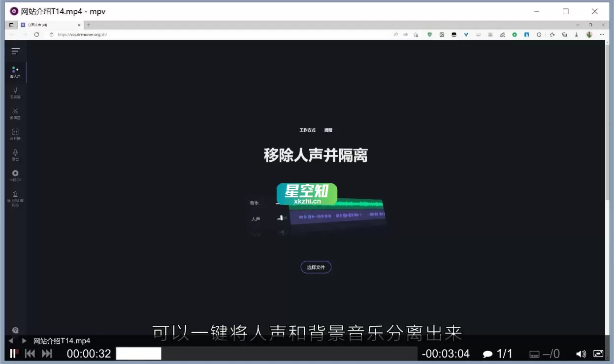Open the browser more options menu

point(602,34)
